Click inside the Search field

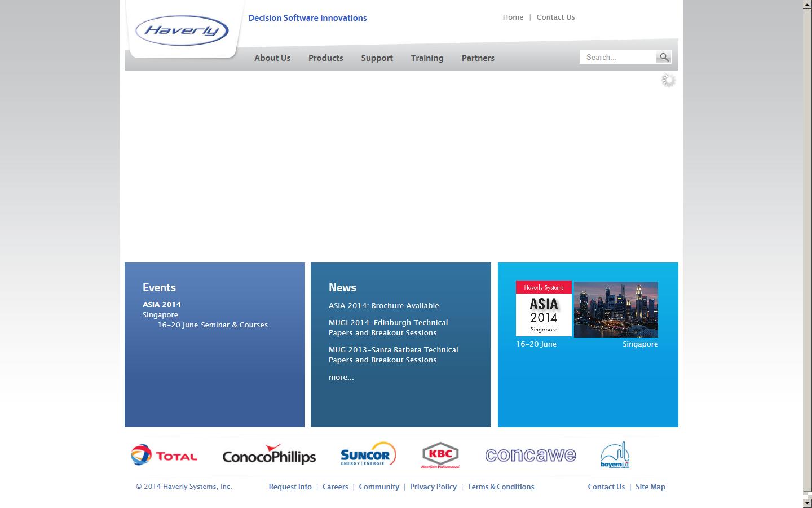point(615,56)
